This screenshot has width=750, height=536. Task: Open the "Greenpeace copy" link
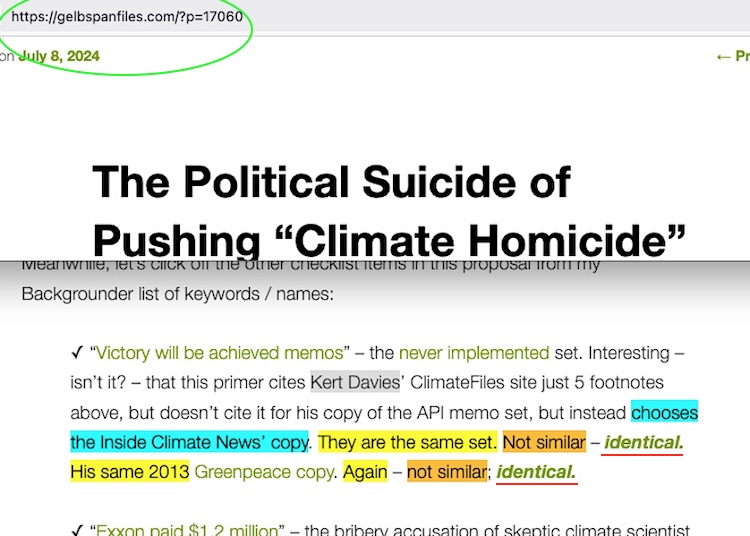[x=264, y=471]
